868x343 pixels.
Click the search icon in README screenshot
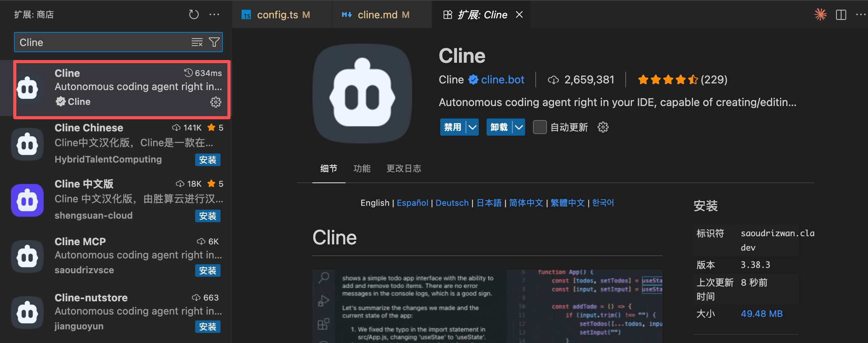(324, 278)
